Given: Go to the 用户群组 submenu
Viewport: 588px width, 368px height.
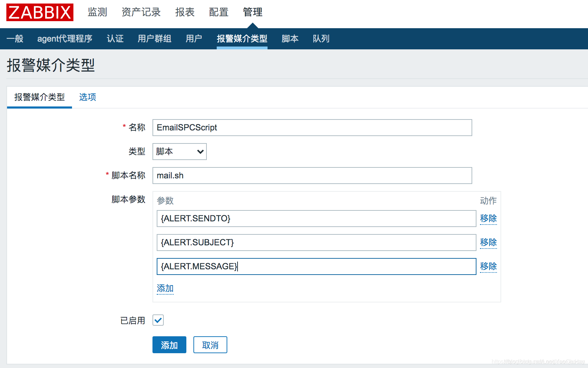Looking at the screenshot, I should coord(155,38).
